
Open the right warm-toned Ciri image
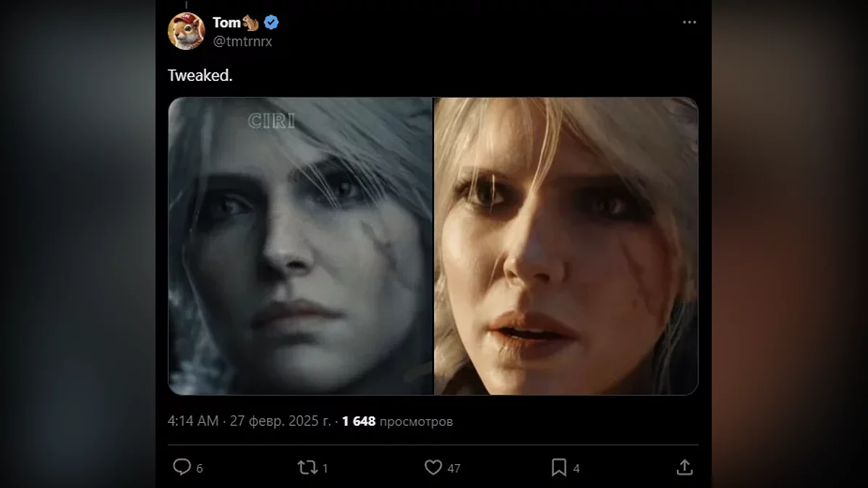566,246
